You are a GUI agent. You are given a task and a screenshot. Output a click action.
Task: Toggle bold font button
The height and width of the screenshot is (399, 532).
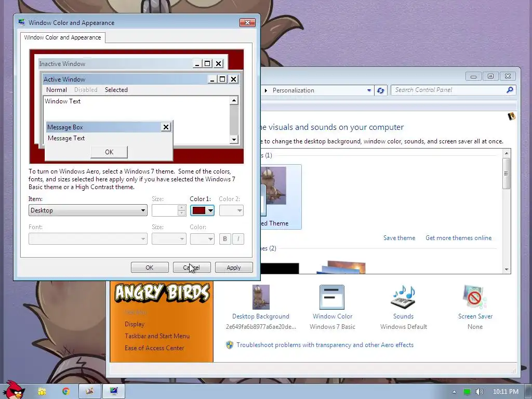click(224, 239)
